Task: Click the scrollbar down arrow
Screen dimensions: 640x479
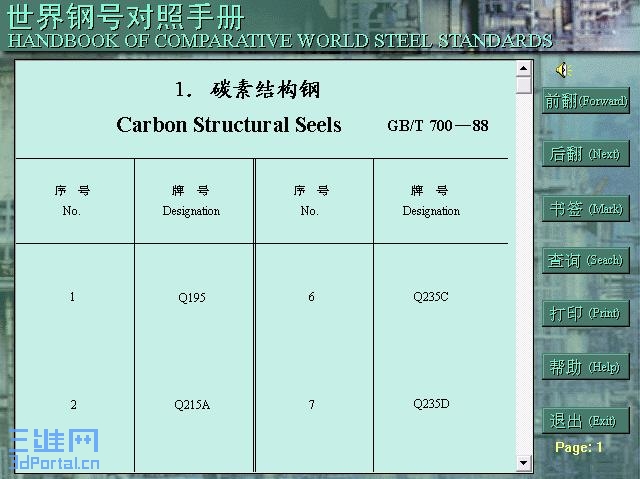Action: click(523, 463)
